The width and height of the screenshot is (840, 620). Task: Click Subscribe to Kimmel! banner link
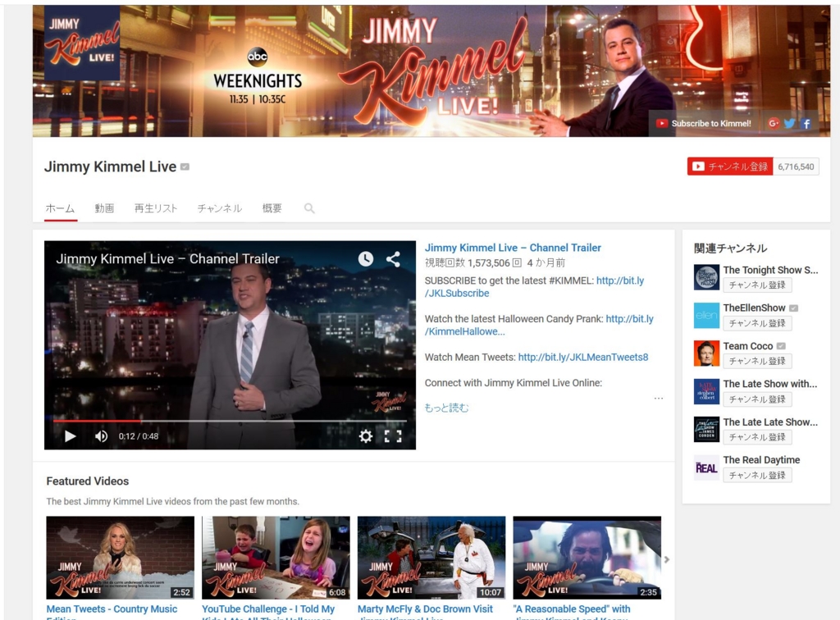click(704, 123)
